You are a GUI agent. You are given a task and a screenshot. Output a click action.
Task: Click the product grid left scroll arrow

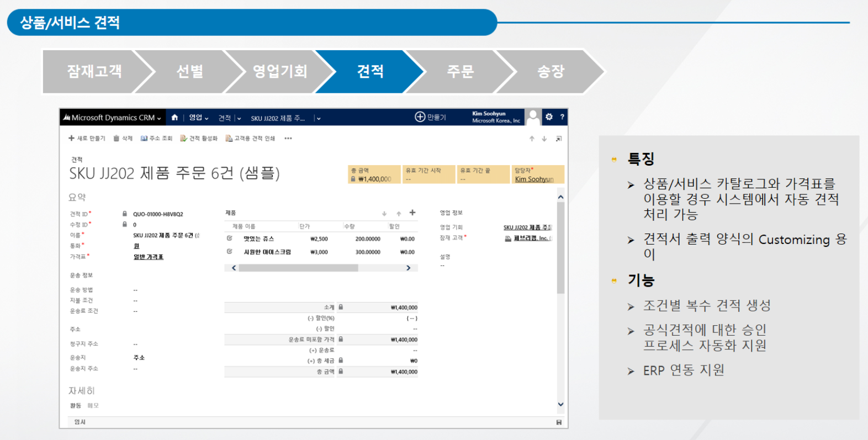point(234,268)
